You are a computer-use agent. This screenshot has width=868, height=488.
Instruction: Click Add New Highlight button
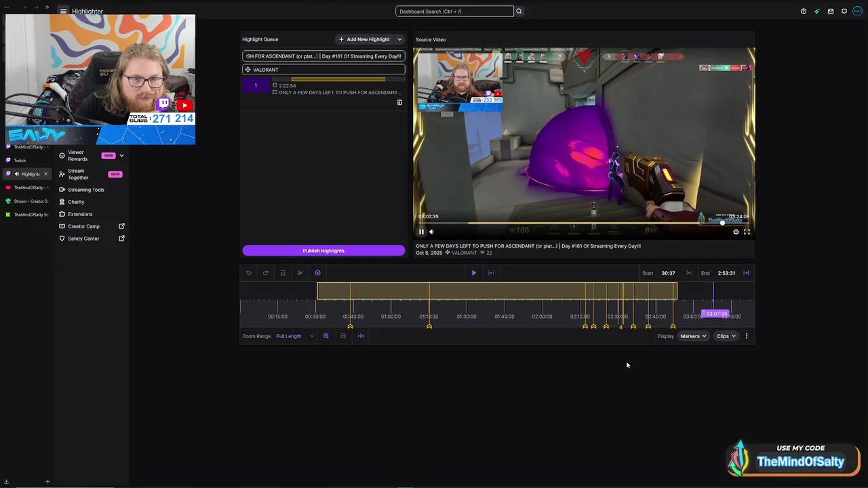(364, 39)
